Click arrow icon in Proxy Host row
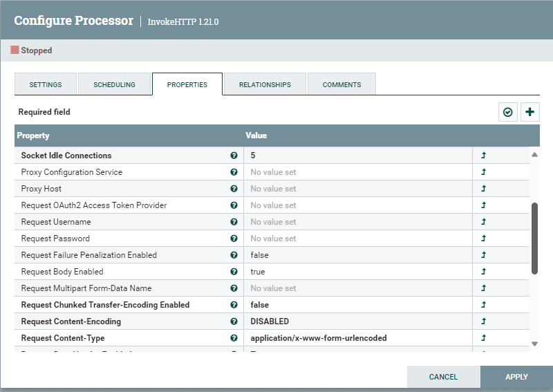The width and height of the screenshot is (553, 392). click(483, 189)
